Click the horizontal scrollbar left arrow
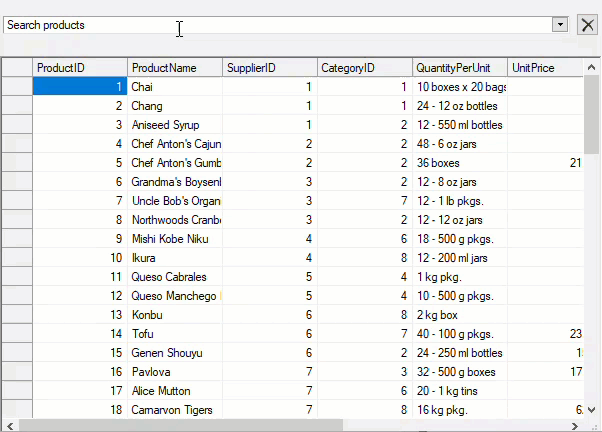The height and width of the screenshot is (432, 602). [x=8, y=425]
